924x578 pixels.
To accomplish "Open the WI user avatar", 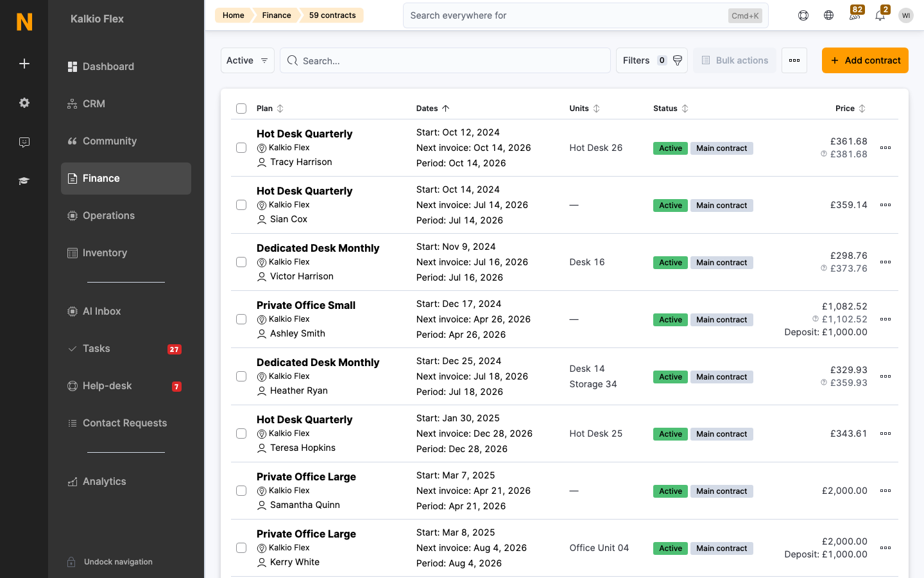I will point(906,15).
